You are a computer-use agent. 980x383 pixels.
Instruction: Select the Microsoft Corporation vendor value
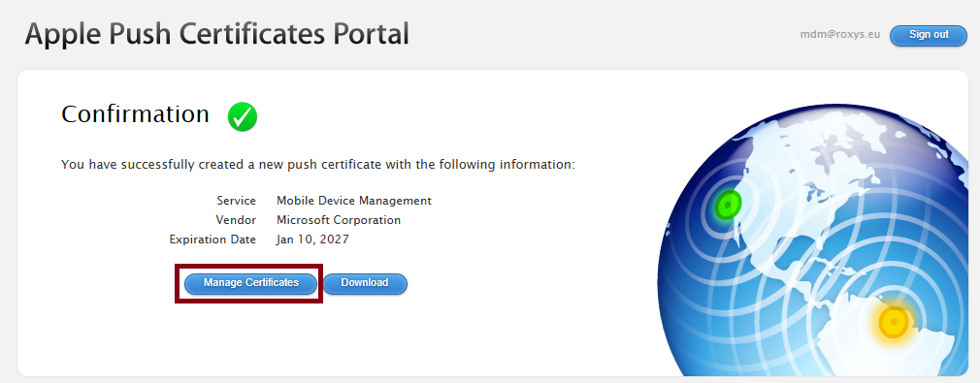338,220
